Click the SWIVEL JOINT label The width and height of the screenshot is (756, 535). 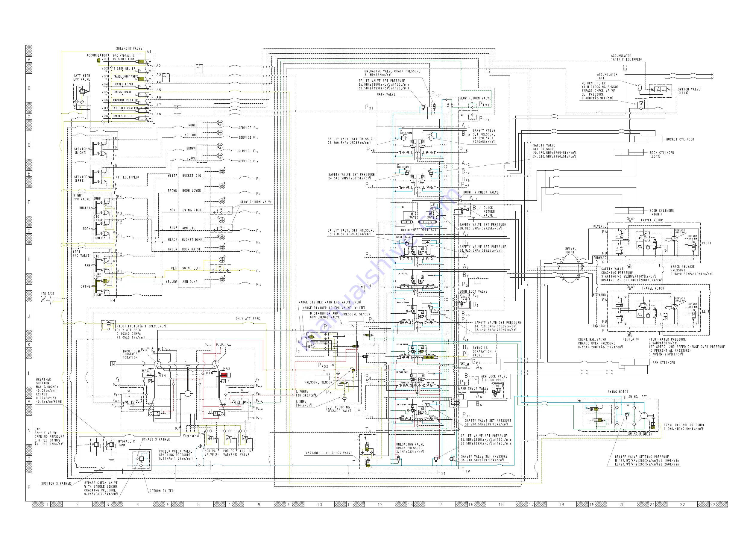(571, 250)
